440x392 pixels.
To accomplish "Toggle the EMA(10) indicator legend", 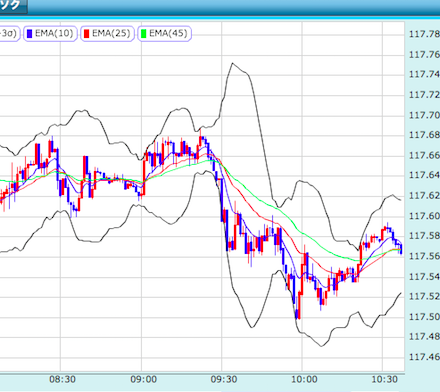I will (x=50, y=34).
